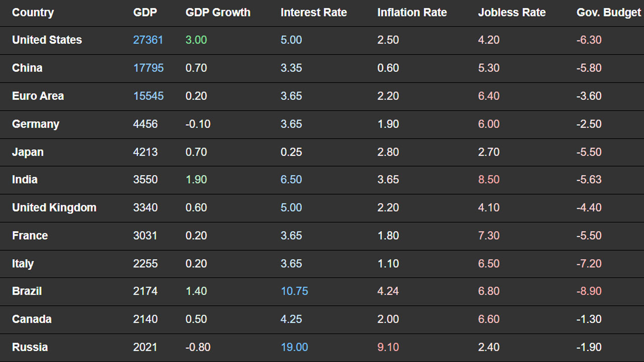
Task: Open the Brazil country link
Action: (27, 291)
